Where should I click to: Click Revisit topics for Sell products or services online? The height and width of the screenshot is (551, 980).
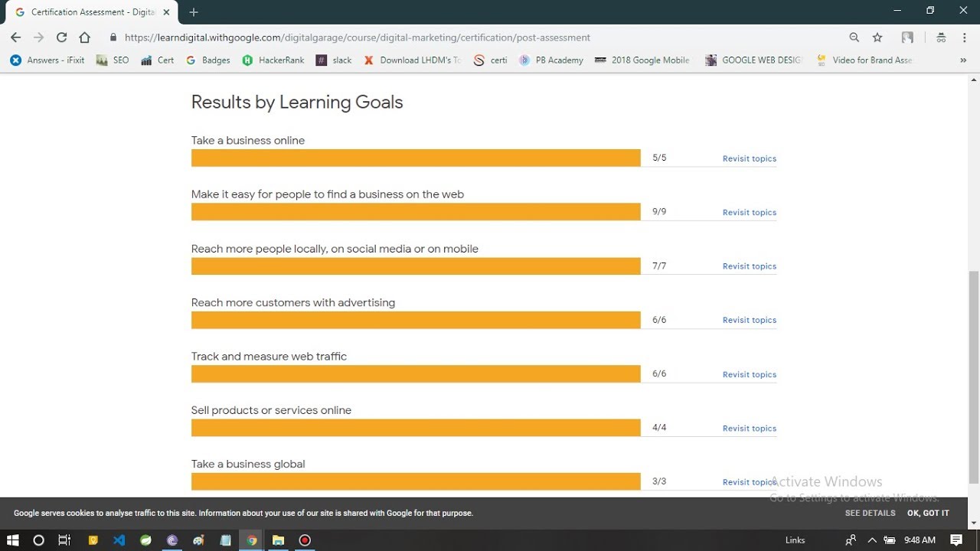(749, 429)
